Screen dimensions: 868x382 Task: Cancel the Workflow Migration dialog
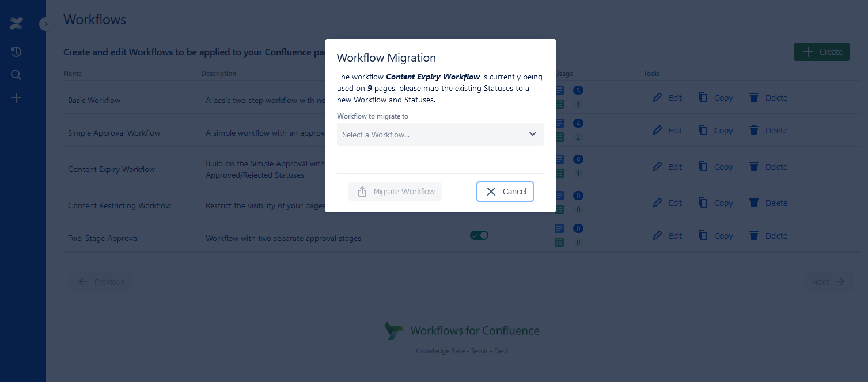505,192
